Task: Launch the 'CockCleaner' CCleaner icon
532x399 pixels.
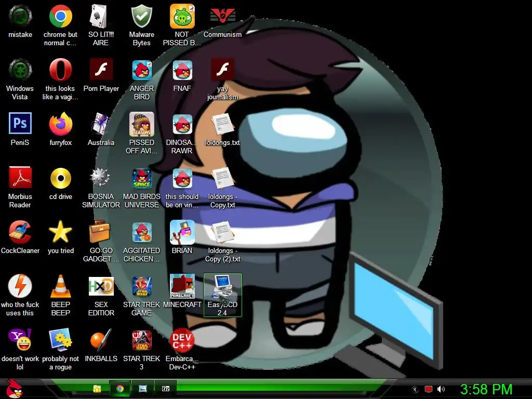Action: (20, 232)
